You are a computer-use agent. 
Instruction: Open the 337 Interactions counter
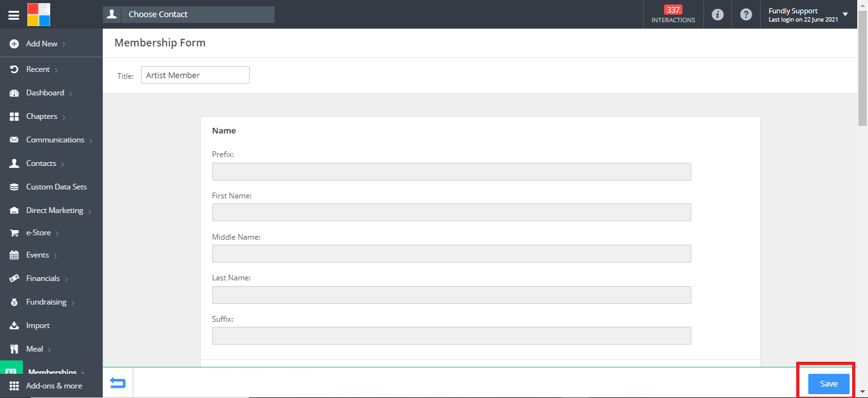click(x=673, y=14)
